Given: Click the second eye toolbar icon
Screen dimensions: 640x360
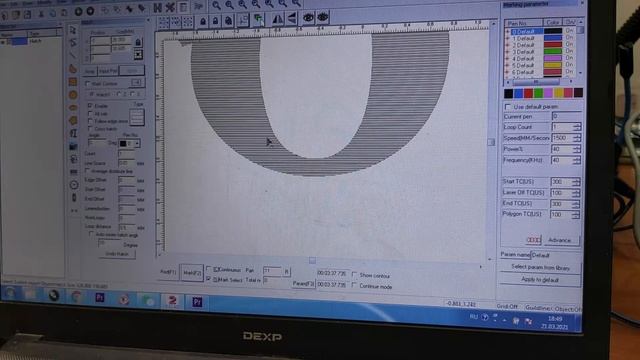Looking at the screenshot, I should pos(323,18).
